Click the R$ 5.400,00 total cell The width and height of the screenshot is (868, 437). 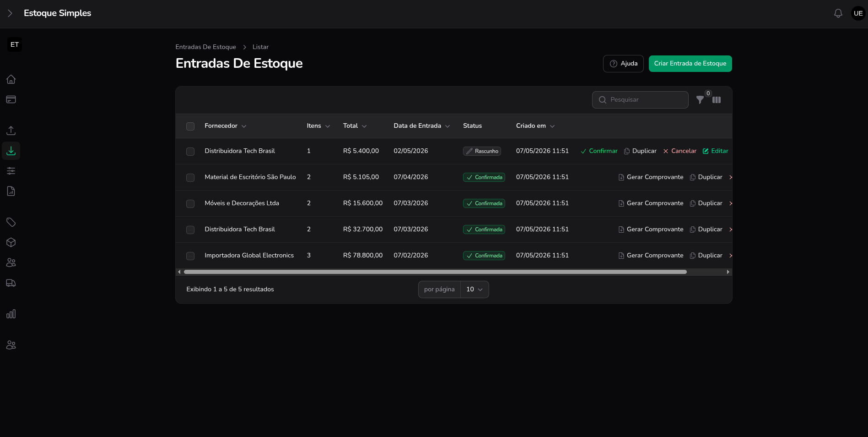point(361,151)
